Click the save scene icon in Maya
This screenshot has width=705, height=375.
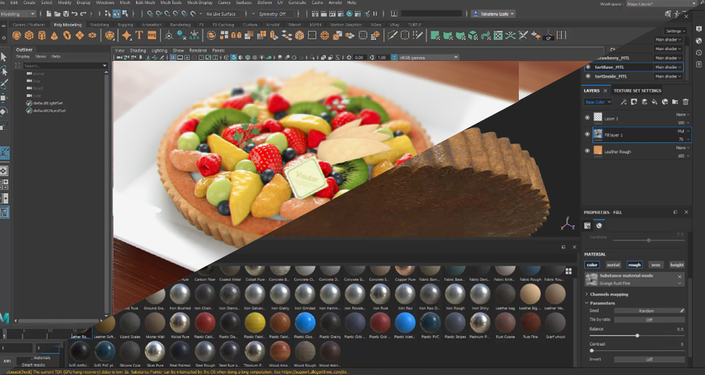(66, 14)
